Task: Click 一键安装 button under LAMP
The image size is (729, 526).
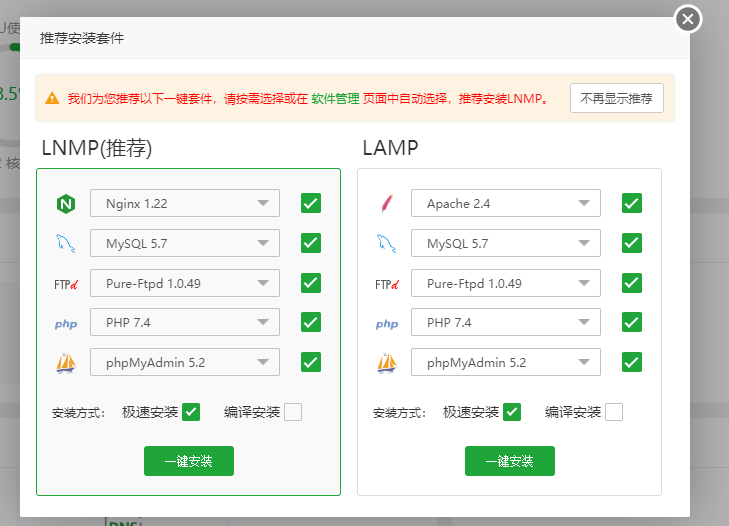Action: tap(510, 461)
